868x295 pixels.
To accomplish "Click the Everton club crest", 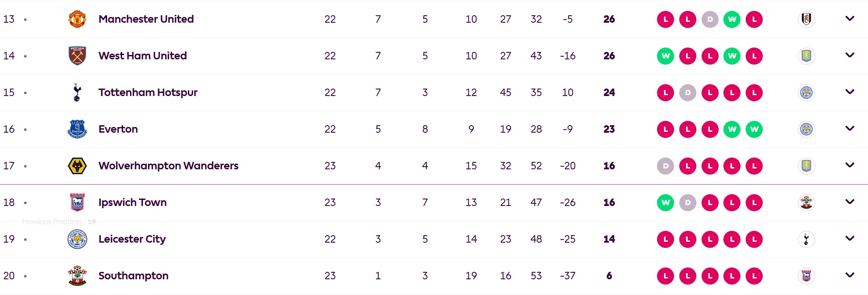I will coord(77,129).
